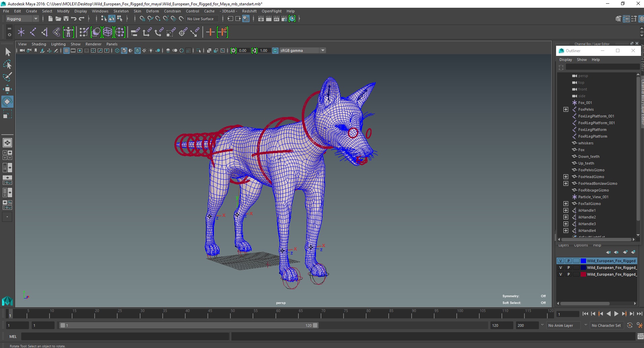The height and width of the screenshot is (348, 644).
Task: Expand FoxHeadBonJawGizmo node in Outliner
Action: coord(566,183)
